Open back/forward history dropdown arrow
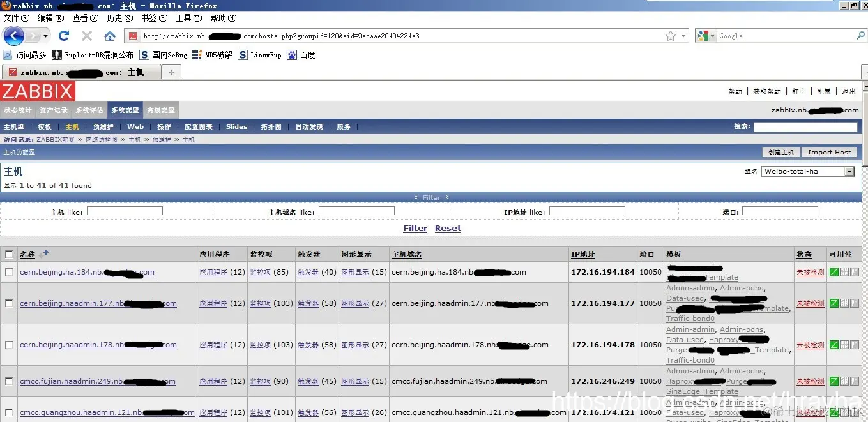The height and width of the screenshot is (422, 868). click(45, 36)
